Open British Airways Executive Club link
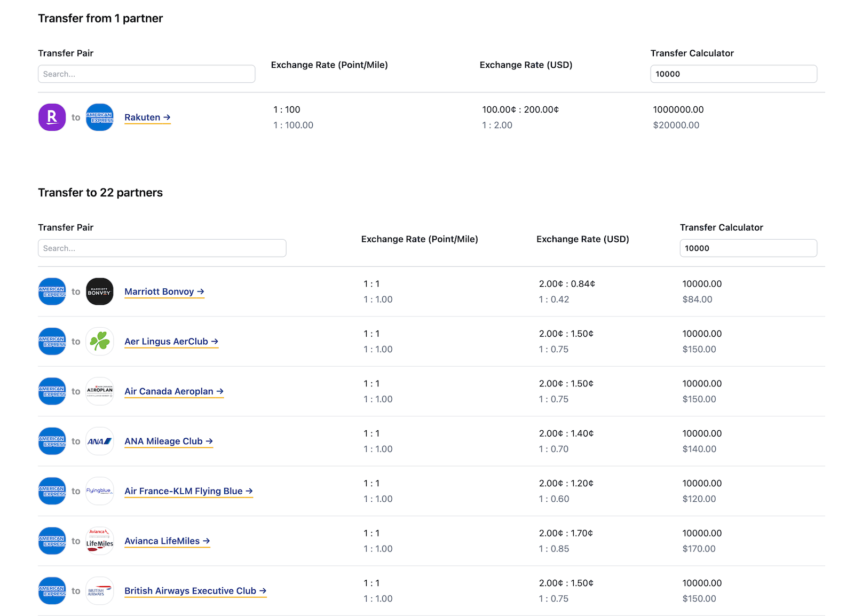 coord(195,591)
